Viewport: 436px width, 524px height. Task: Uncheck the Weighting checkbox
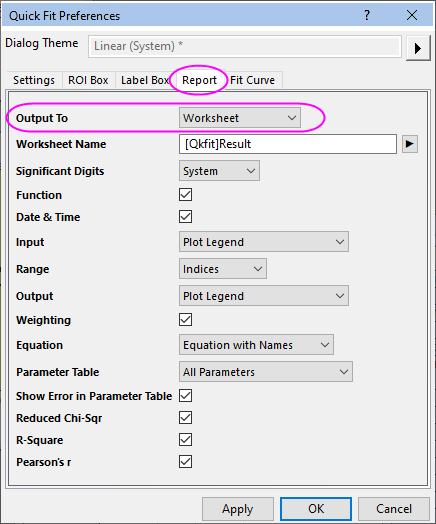(x=185, y=319)
